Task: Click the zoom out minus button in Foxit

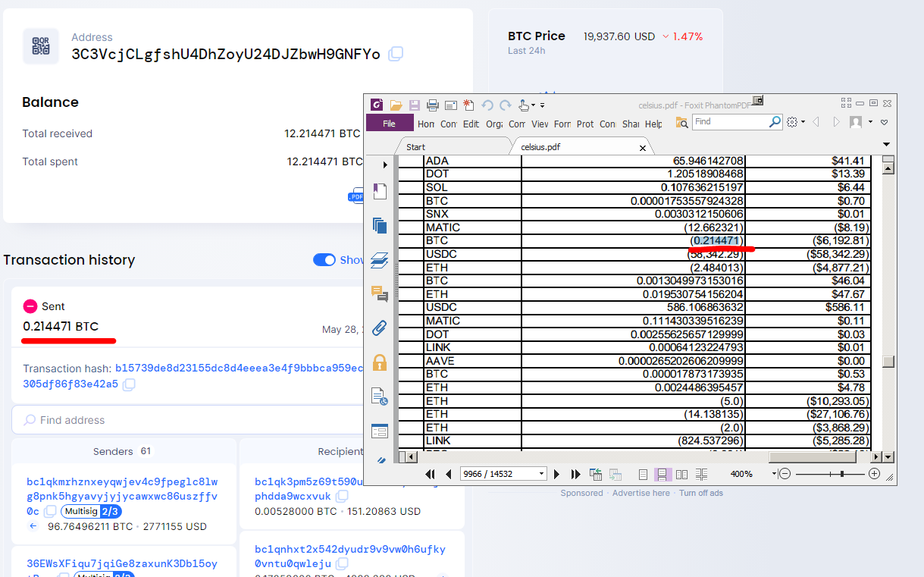Action: tap(785, 474)
